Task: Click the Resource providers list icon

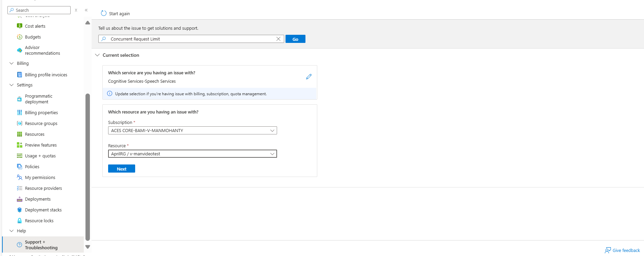Action: pos(20,188)
